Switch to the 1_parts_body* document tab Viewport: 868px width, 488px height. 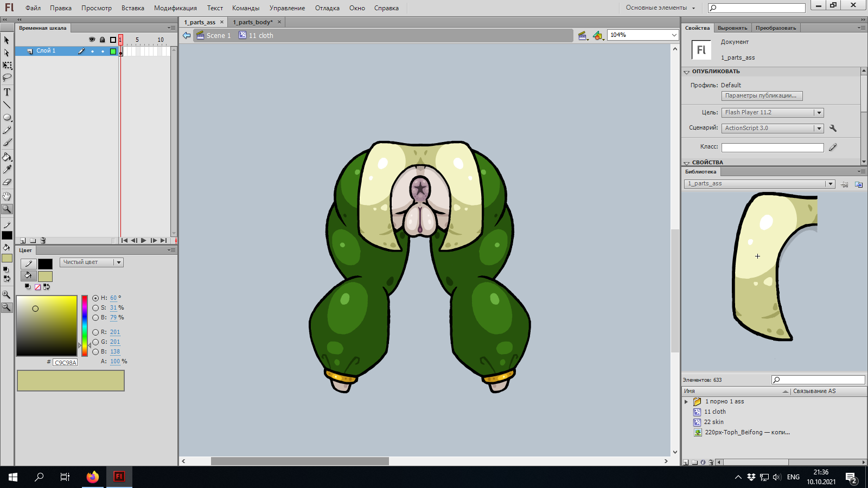tap(253, 22)
